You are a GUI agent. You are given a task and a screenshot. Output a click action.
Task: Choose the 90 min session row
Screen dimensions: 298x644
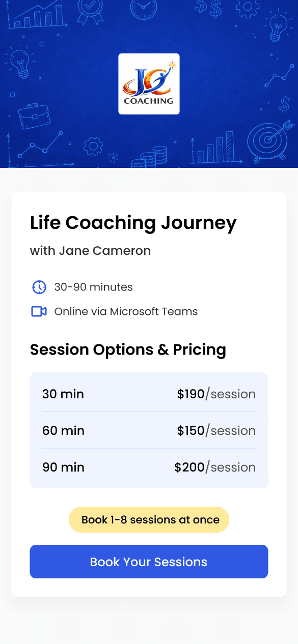tap(149, 467)
